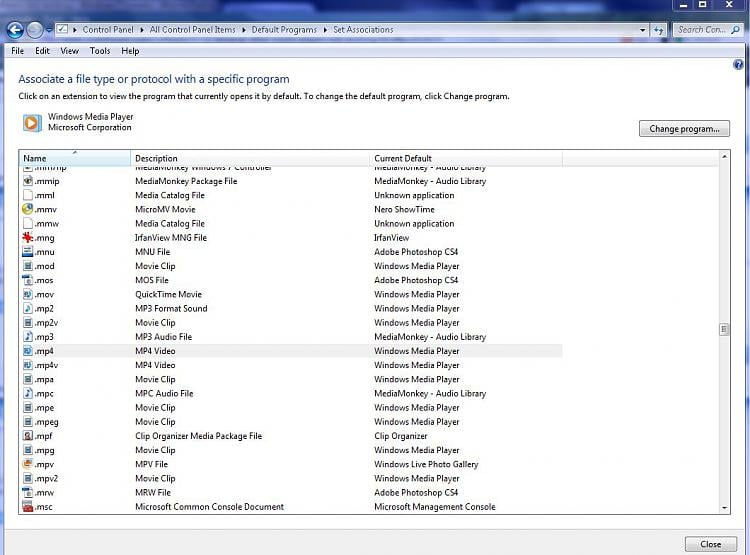The width and height of the screenshot is (750, 555).
Task: Click "Microsoft Management Console" default entry
Action: [x=435, y=507]
